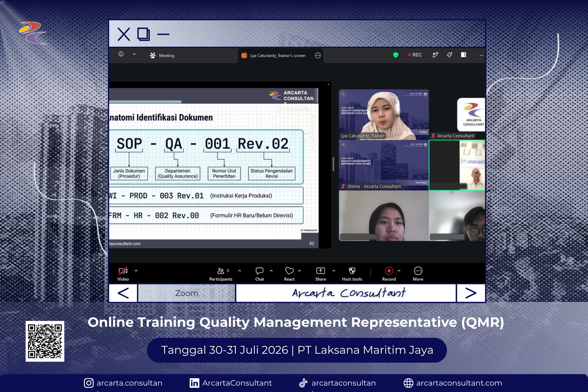Image resolution: width=588 pixels, height=392 pixels.
Task: Expand the React options caret
Action: [x=299, y=271]
